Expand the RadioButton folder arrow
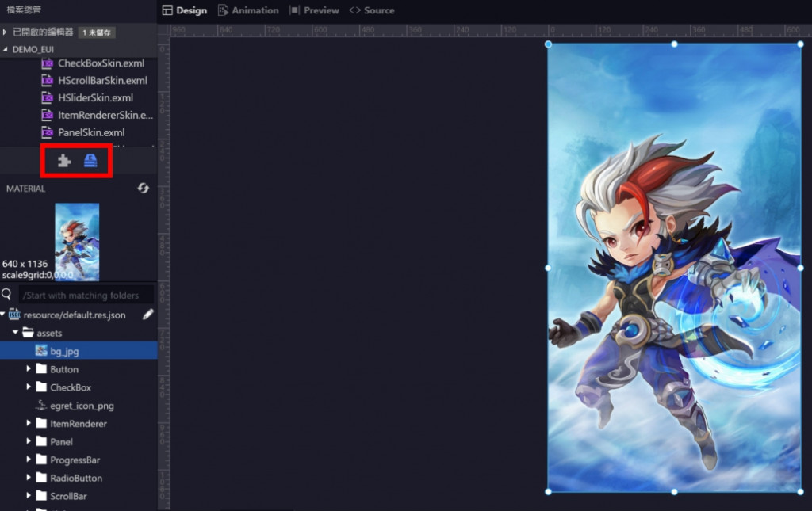Screen dimensions: 812x511 29,478
